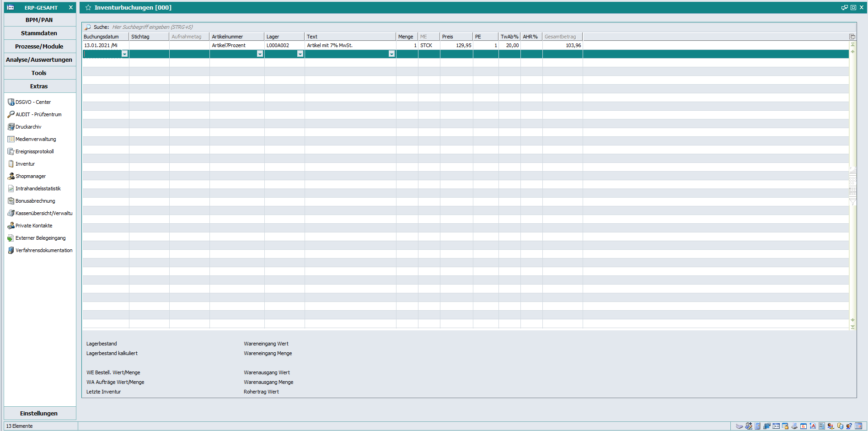Launch the Shopmanager module

pyautogui.click(x=31, y=176)
